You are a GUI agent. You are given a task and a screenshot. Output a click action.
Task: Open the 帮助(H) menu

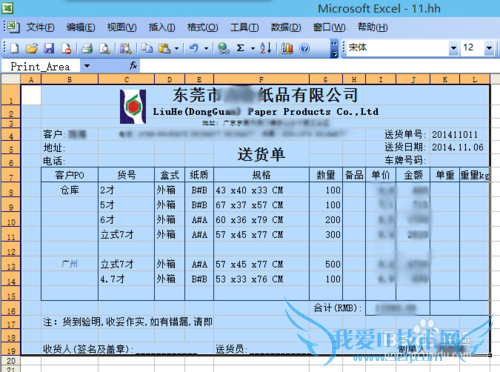click(x=372, y=27)
